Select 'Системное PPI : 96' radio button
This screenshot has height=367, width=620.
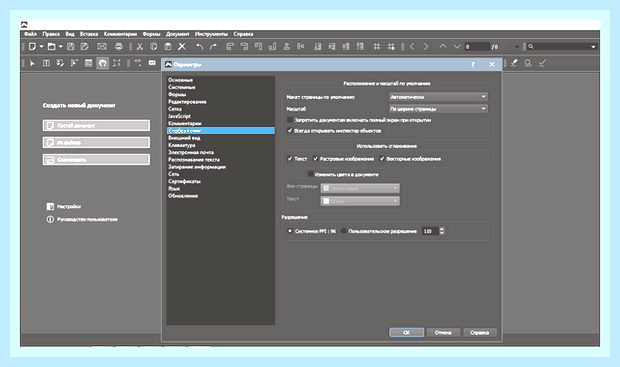290,231
